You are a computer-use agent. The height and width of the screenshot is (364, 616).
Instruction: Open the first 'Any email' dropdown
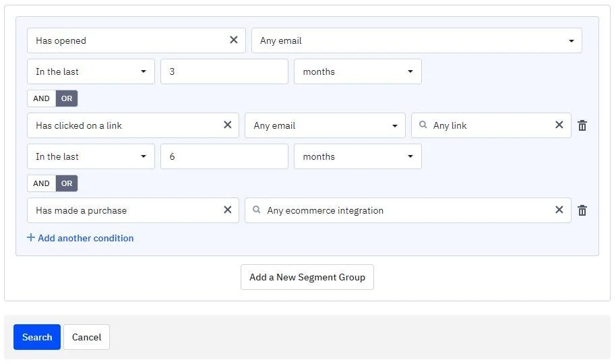417,40
